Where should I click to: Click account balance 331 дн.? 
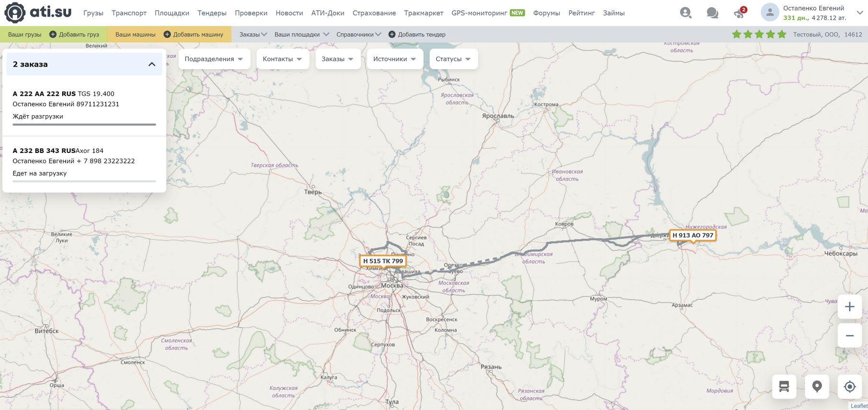796,18
